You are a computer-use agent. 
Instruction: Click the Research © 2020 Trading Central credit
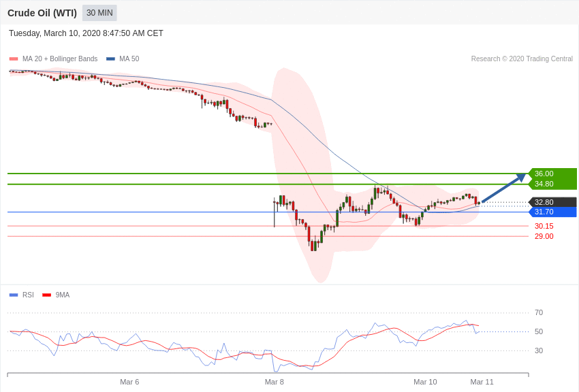pos(522,59)
